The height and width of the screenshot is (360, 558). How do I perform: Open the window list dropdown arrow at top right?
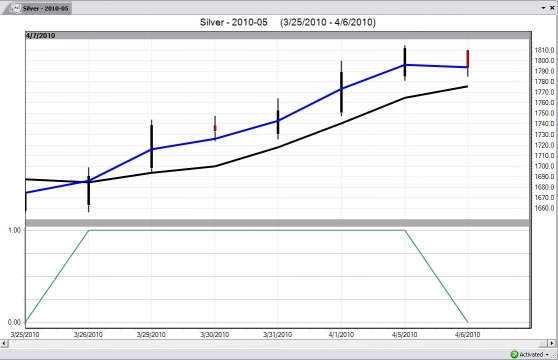coord(543,8)
